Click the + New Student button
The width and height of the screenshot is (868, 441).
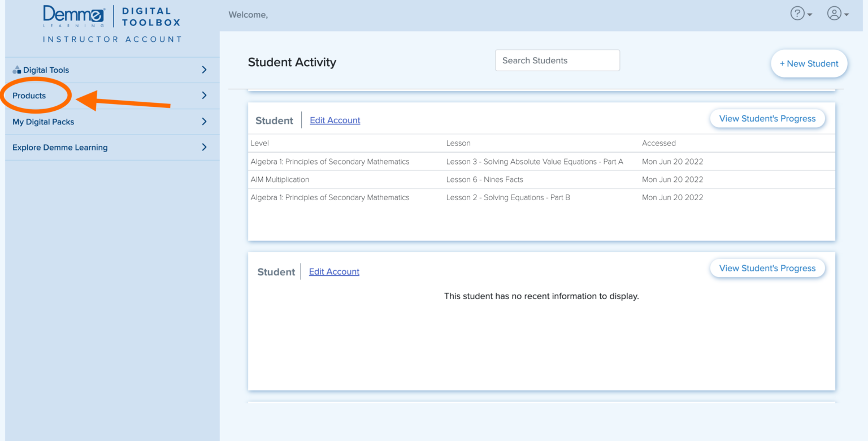[x=809, y=63]
